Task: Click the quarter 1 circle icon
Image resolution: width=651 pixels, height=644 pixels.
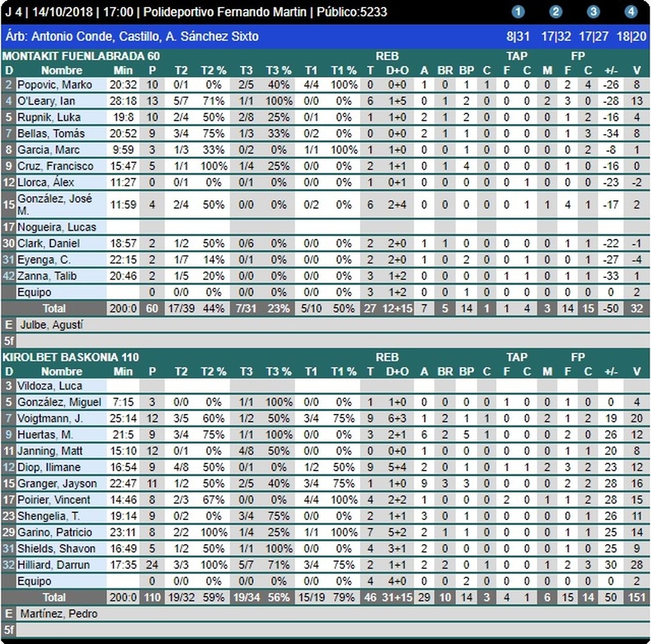Action: pos(517,11)
